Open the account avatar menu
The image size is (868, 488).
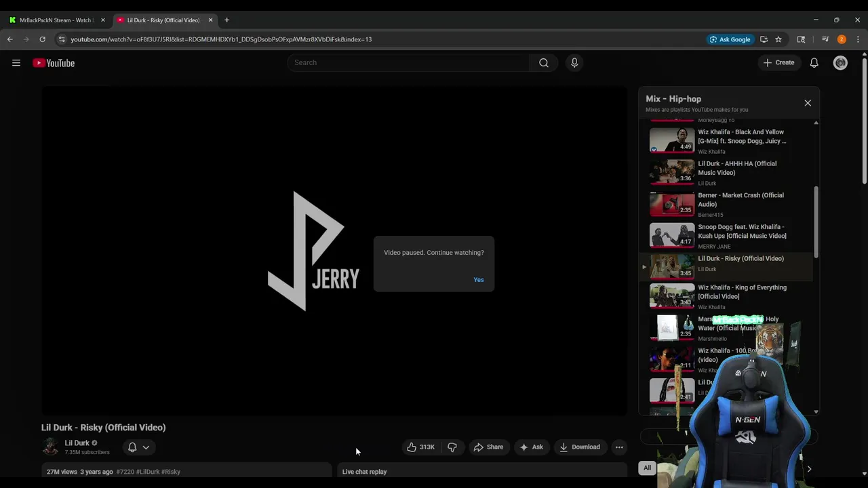click(x=840, y=62)
